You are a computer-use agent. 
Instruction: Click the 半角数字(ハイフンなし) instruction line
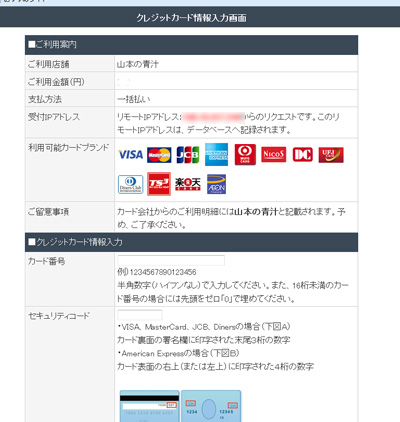(233, 292)
